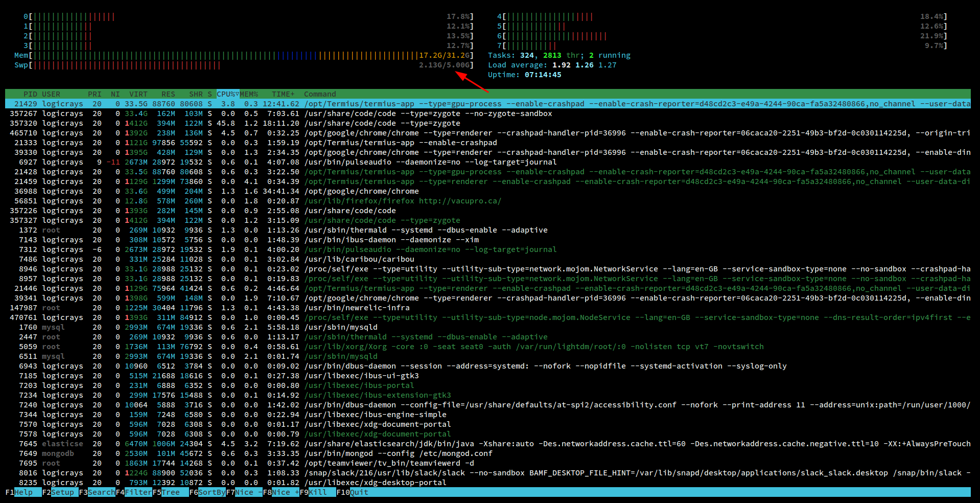Click the CPU 7 meter bar

click(x=722, y=45)
